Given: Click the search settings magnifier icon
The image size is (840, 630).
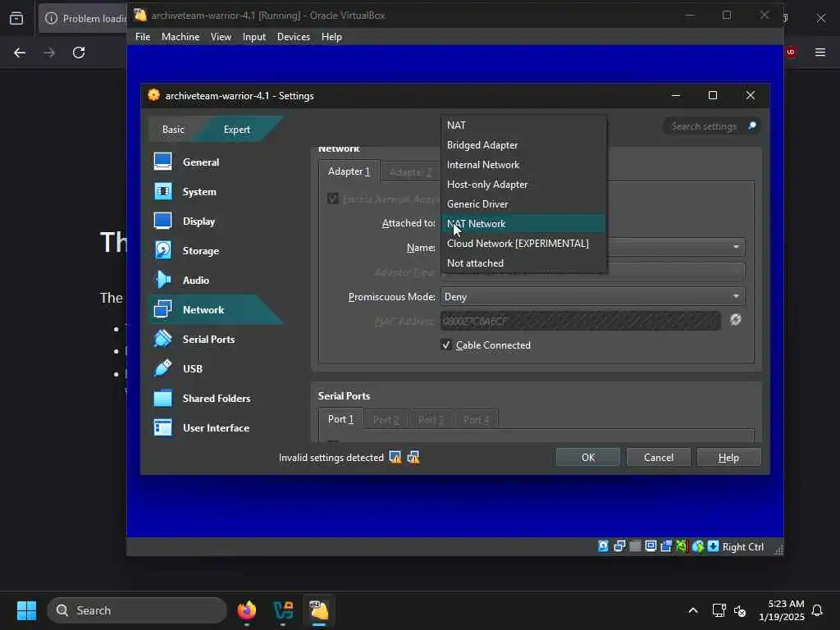Looking at the screenshot, I should 752,126.
